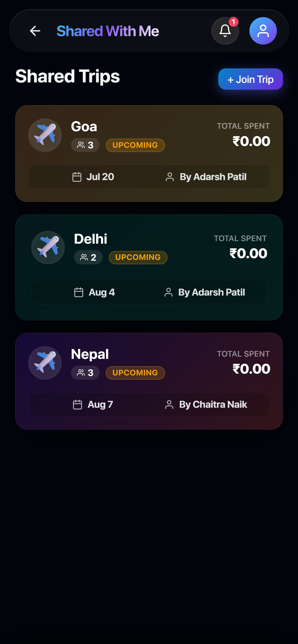Click By Adarsh Patil on Delhi card
This screenshot has width=298, height=644.
(212, 292)
